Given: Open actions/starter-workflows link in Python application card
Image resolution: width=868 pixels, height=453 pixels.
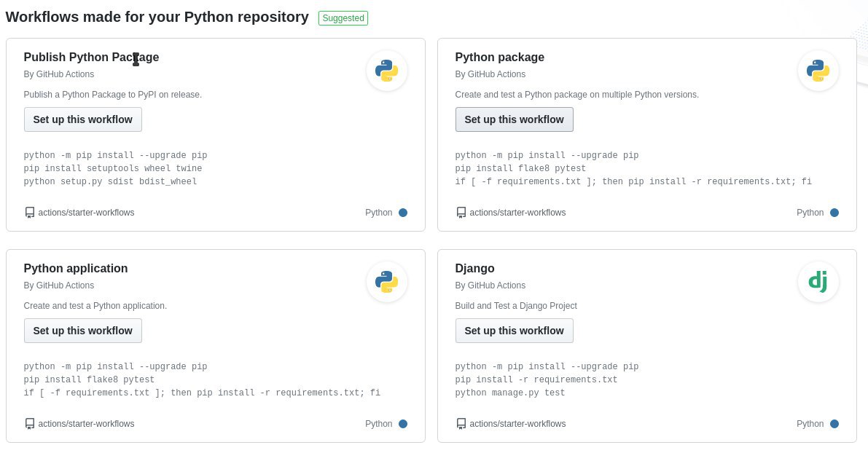Looking at the screenshot, I should tap(86, 424).
